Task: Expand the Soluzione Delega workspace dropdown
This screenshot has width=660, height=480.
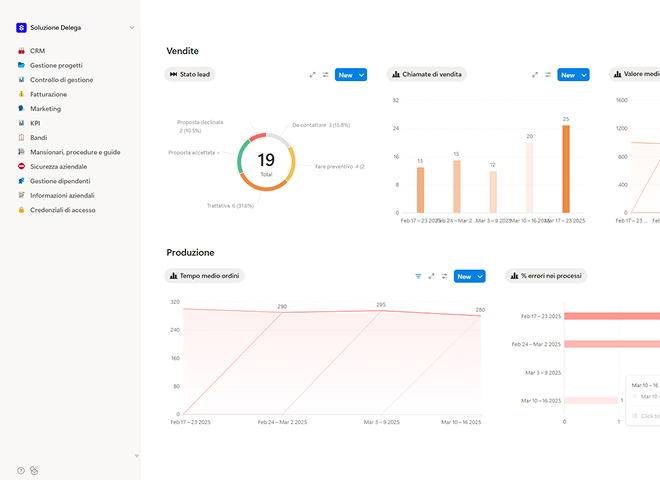Action: click(x=132, y=28)
